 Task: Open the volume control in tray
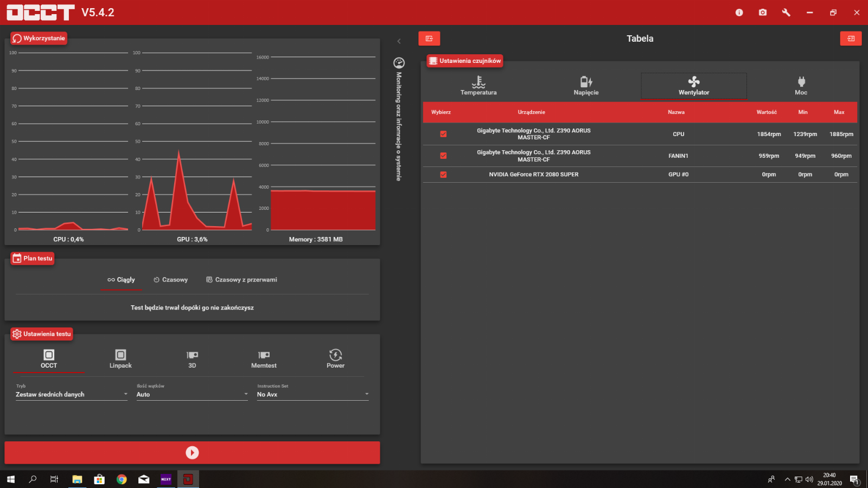coord(809,479)
